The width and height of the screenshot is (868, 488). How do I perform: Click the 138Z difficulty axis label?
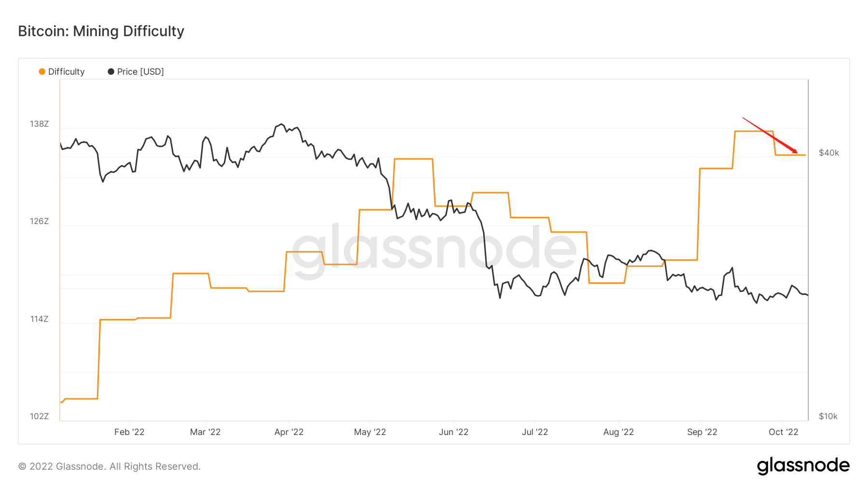[40, 124]
